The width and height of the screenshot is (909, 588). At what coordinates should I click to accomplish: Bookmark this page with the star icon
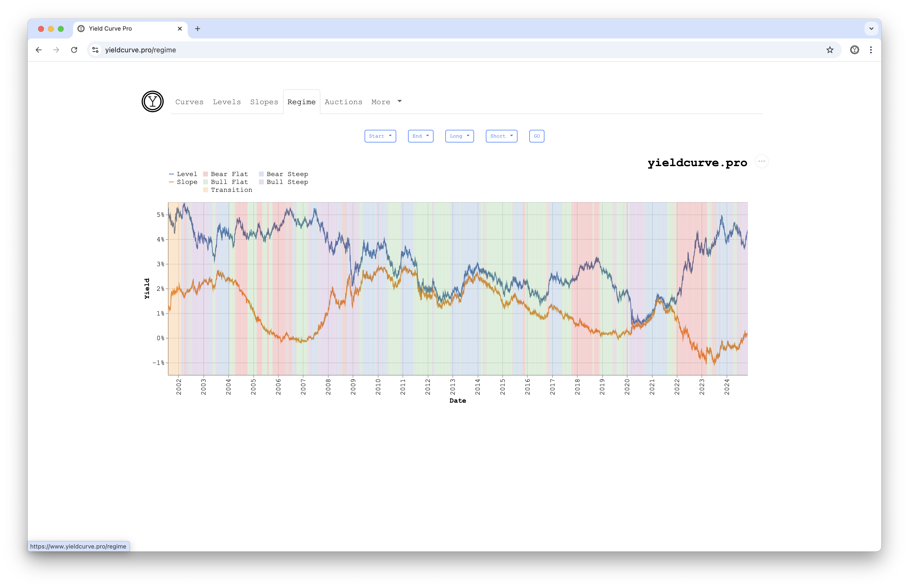pos(829,50)
